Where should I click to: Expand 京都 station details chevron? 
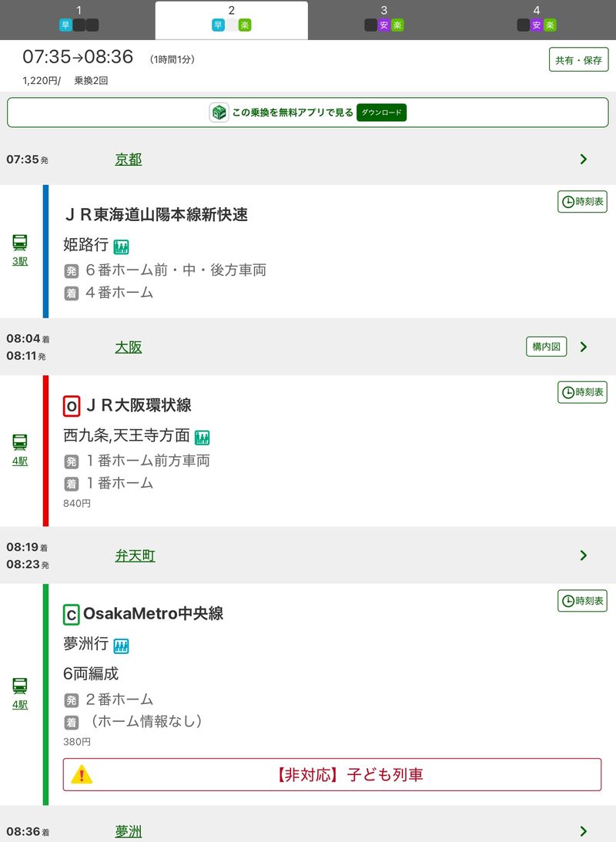tap(583, 159)
